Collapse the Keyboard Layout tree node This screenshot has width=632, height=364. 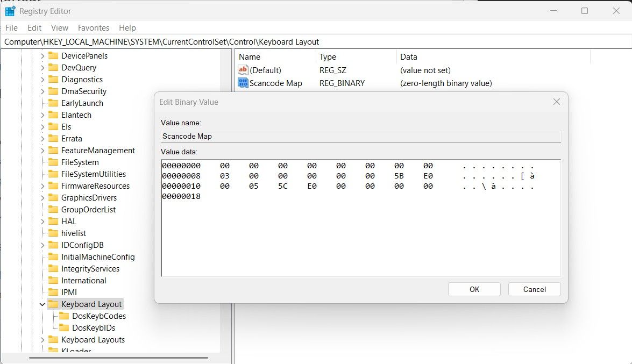coord(42,304)
